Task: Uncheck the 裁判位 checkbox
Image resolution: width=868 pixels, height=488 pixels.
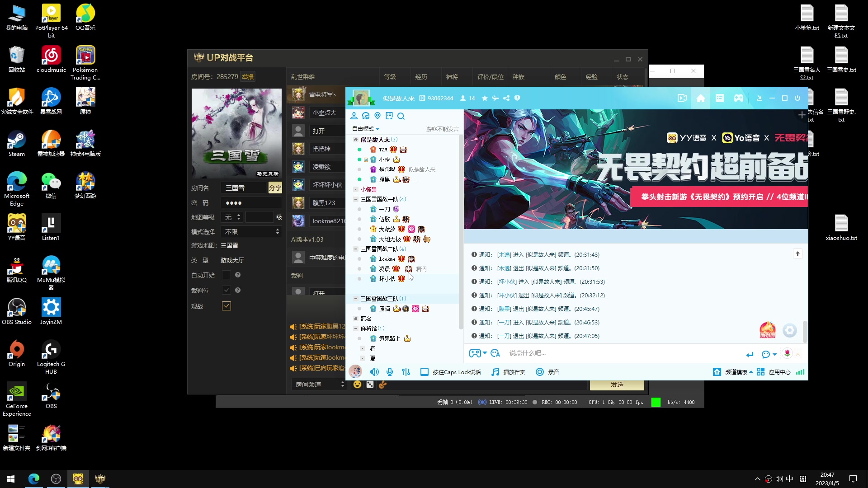Action: pyautogui.click(x=226, y=290)
